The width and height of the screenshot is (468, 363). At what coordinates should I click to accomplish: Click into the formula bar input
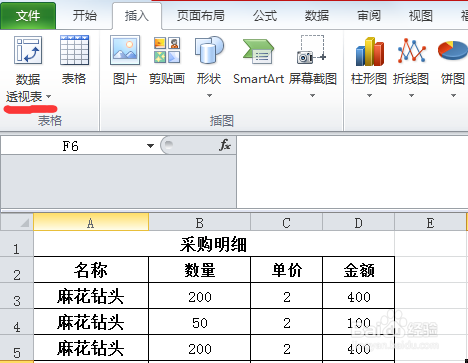point(352,171)
